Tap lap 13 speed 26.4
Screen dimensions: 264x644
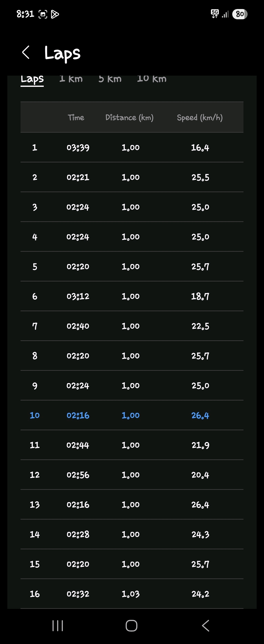click(x=200, y=504)
